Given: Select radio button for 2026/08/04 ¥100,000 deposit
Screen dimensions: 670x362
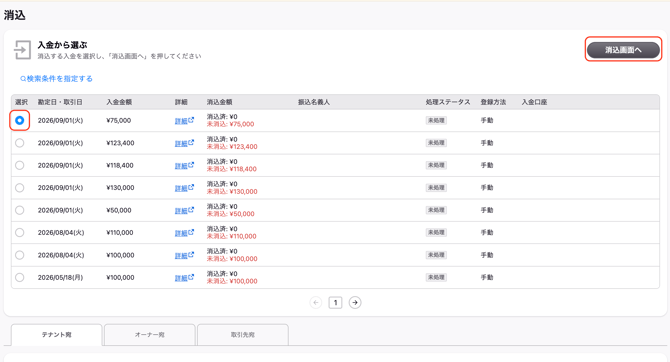Looking at the screenshot, I should [x=20, y=255].
